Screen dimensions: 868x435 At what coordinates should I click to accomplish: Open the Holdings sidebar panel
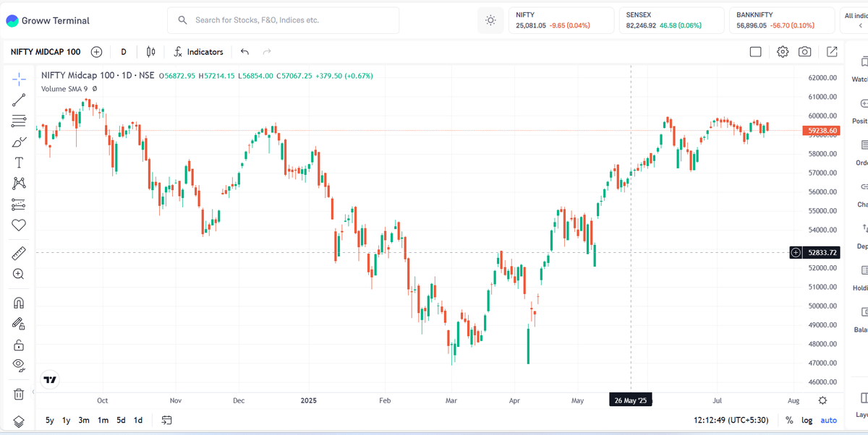pyautogui.click(x=861, y=277)
